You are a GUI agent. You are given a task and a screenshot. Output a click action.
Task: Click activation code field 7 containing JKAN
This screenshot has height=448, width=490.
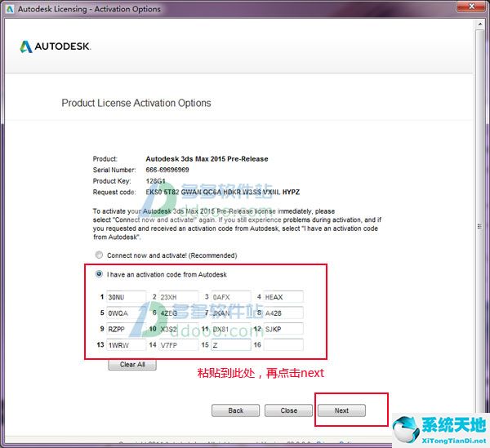231,313
